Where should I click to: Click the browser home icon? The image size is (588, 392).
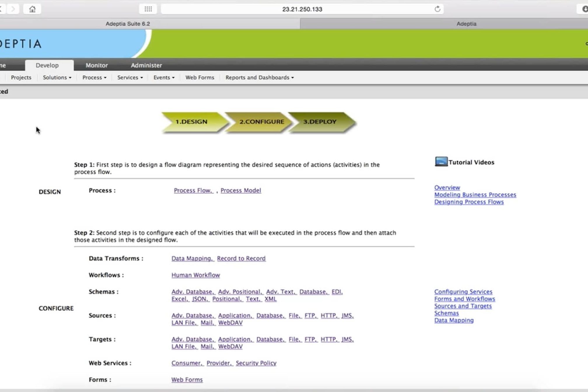click(32, 9)
